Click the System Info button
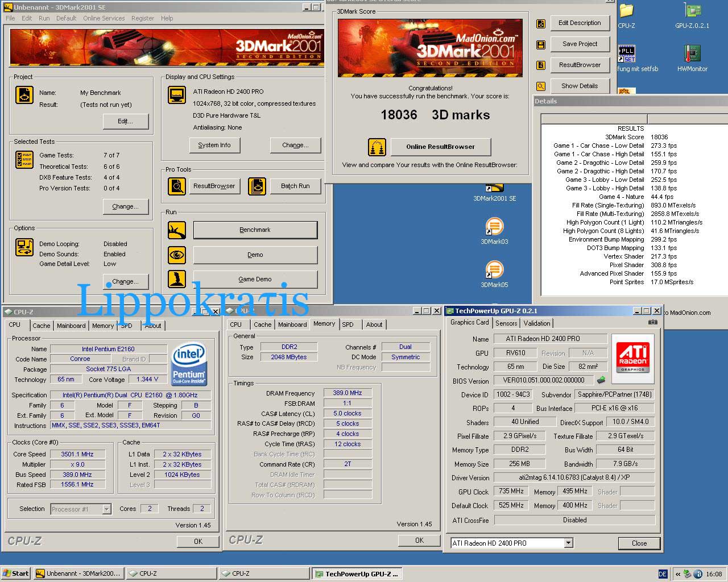 (x=214, y=145)
